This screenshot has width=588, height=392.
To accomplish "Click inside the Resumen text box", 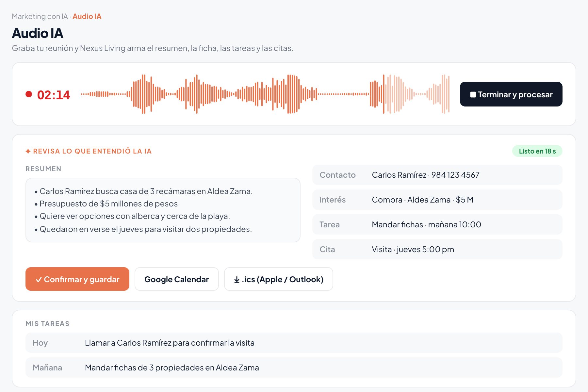I will click(x=163, y=210).
